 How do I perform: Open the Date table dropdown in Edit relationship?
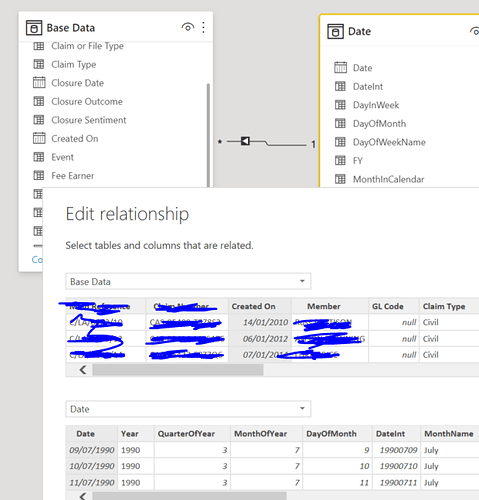point(188,409)
